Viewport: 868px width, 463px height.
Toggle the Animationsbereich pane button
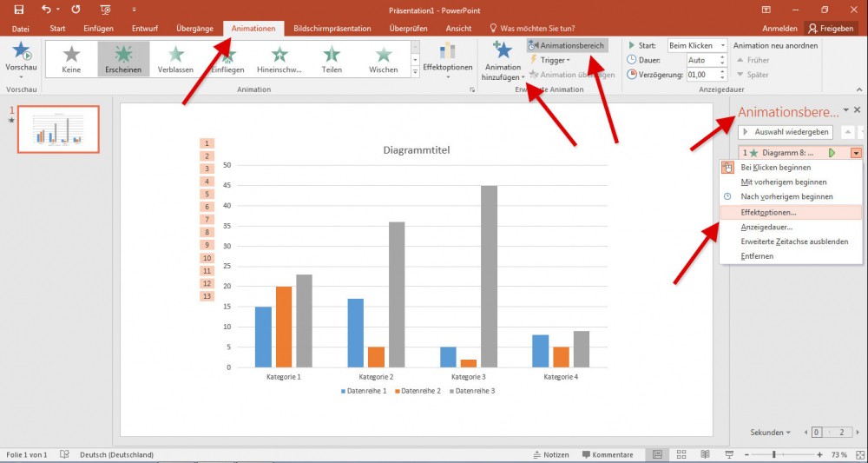567,44
